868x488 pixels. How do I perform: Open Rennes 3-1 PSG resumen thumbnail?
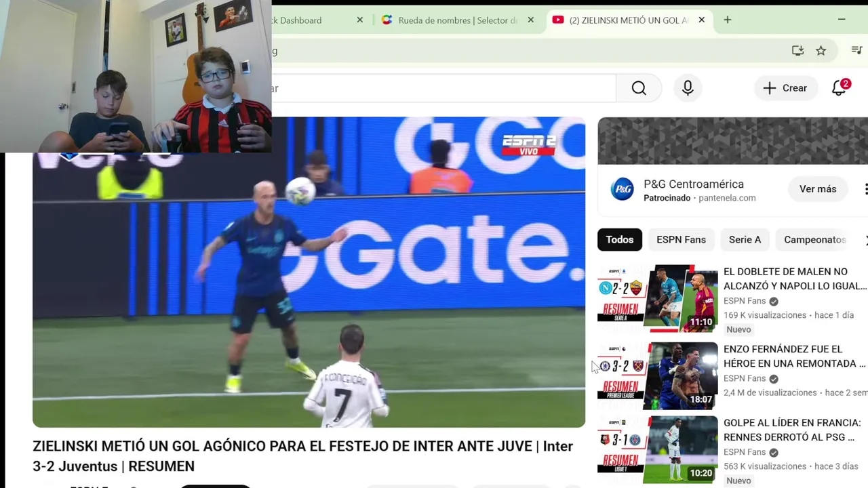[x=657, y=449]
